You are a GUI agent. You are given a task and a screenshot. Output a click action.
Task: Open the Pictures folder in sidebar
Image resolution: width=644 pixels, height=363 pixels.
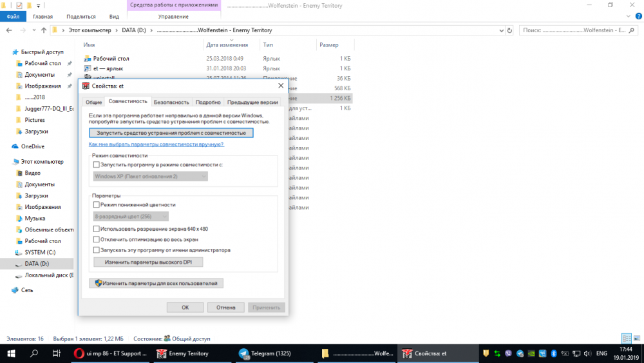pyautogui.click(x=35, y=120)
